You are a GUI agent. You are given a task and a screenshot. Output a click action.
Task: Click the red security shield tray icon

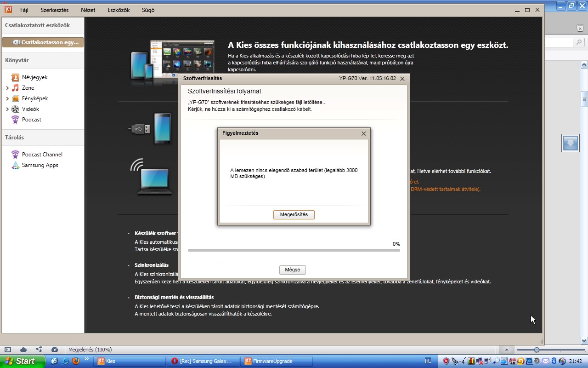[x=446, y=361]
